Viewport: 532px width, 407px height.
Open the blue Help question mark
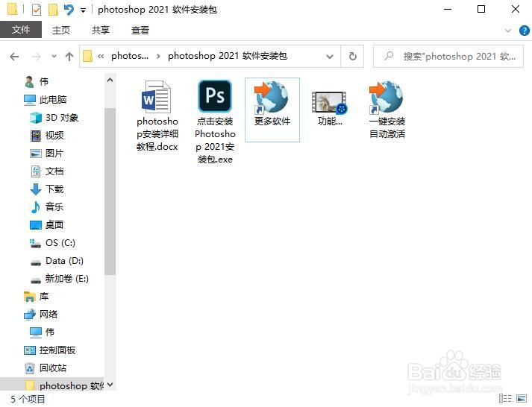point(525,31)
